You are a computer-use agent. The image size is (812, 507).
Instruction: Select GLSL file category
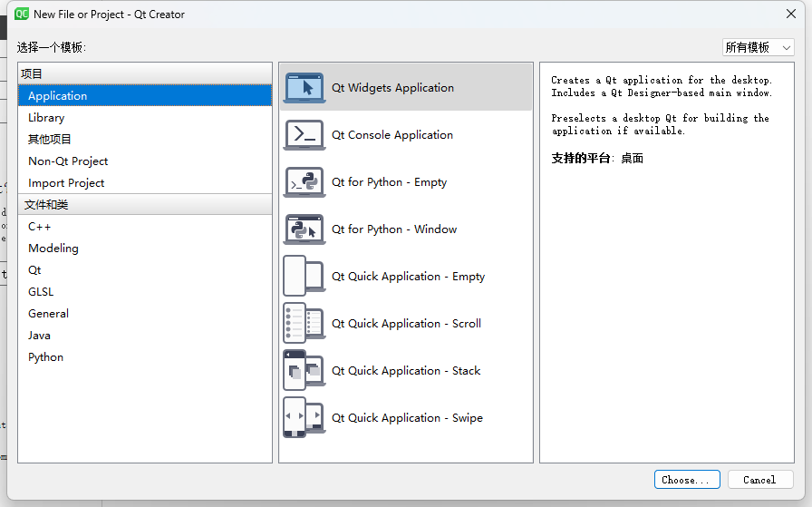[x=145, y=292]
